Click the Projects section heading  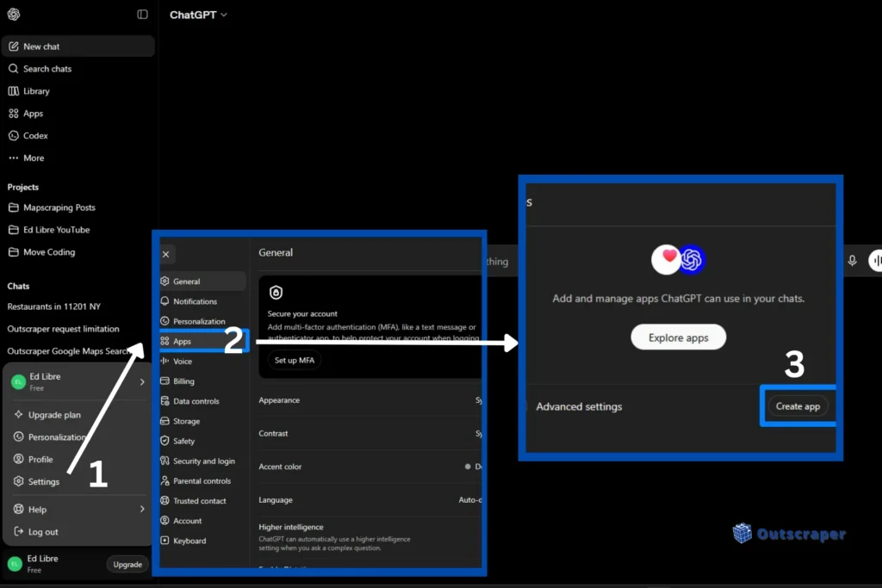(23, 187)
